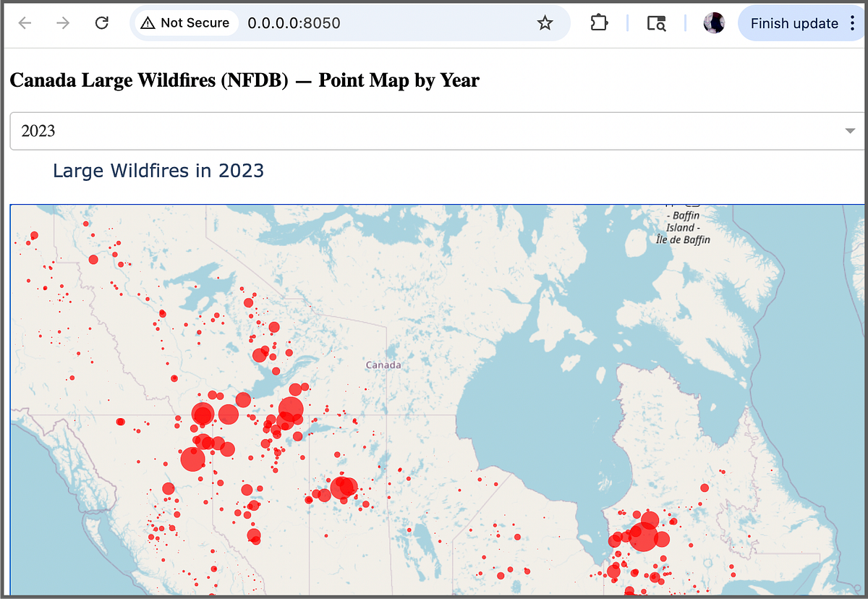Open the Chrome profile avatar

tap(714, 23)
